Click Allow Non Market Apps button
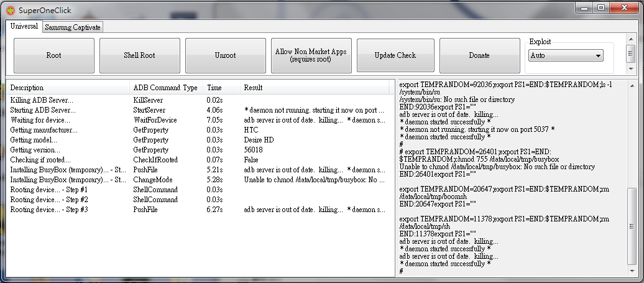The image size is (644, 283). click(x=311, y=55)
